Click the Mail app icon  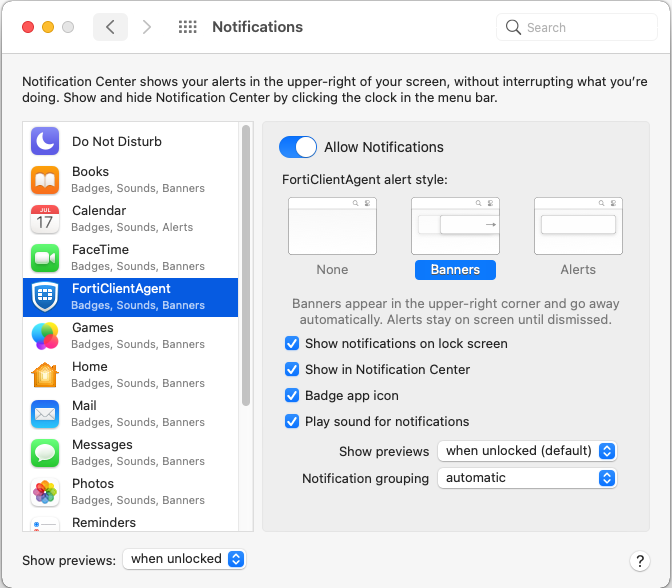coord(45,414)
